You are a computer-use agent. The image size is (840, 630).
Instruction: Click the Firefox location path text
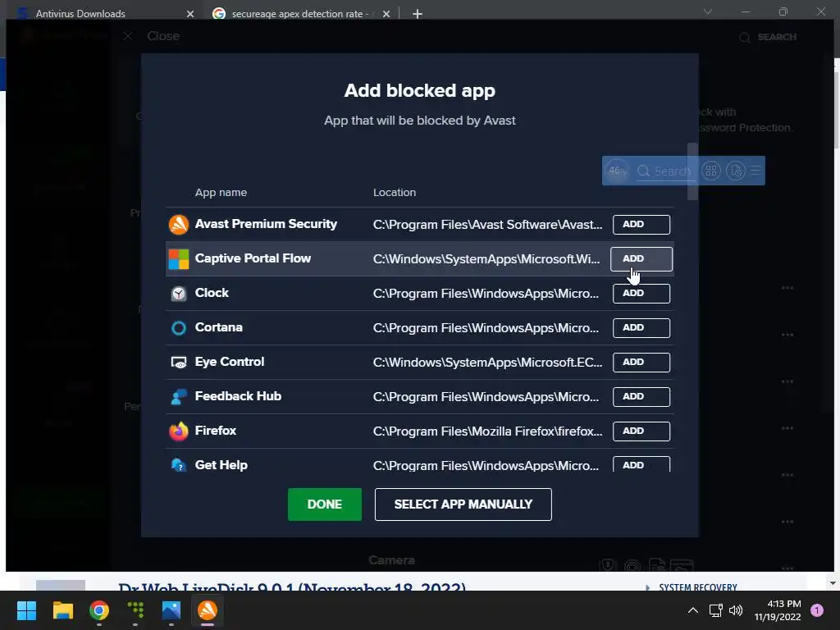click(487, 431)
